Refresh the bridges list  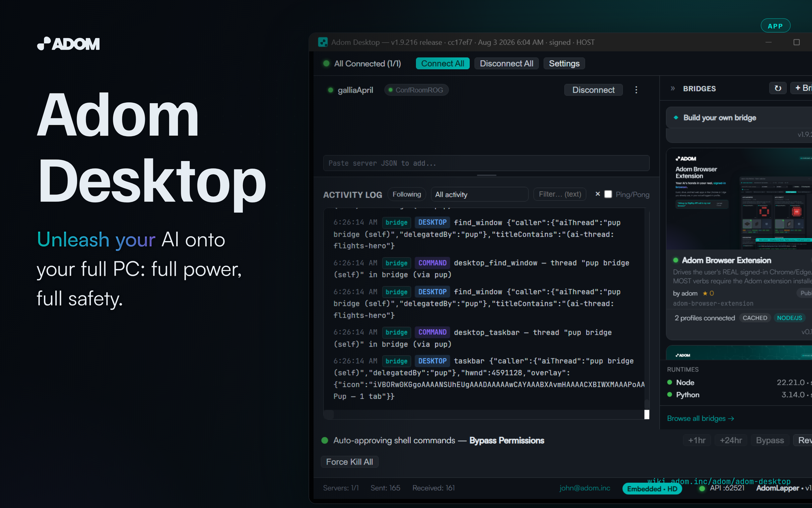click(x=778, y=88)
